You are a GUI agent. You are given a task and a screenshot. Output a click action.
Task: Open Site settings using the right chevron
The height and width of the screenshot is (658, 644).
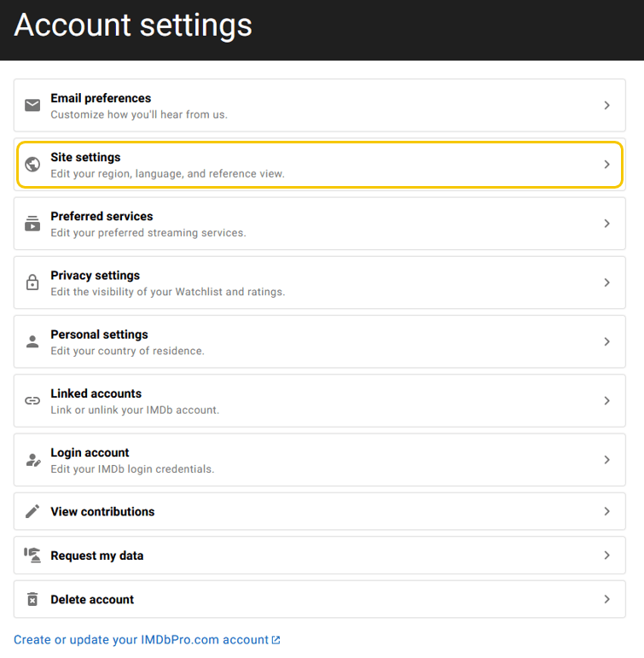pyautogui.click(x=606, y=164)
